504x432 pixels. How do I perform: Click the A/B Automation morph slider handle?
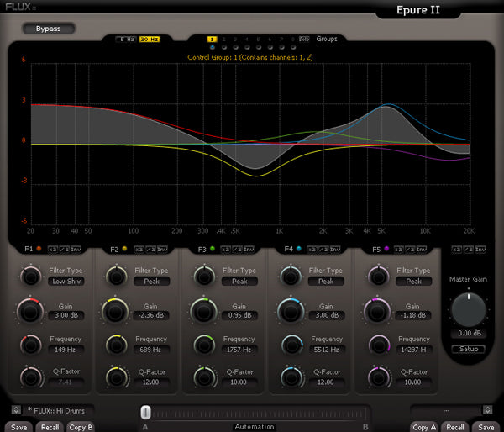pos(145,412)
